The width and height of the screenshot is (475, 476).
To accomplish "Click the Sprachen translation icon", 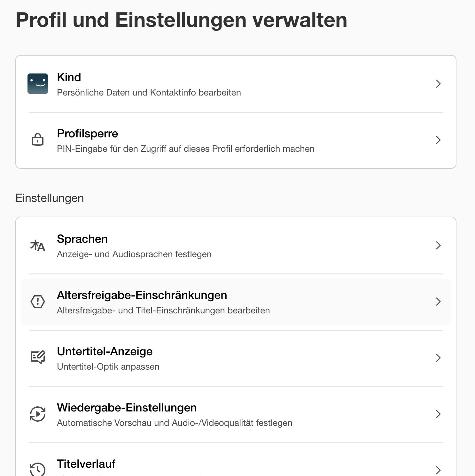I will 38,246.
